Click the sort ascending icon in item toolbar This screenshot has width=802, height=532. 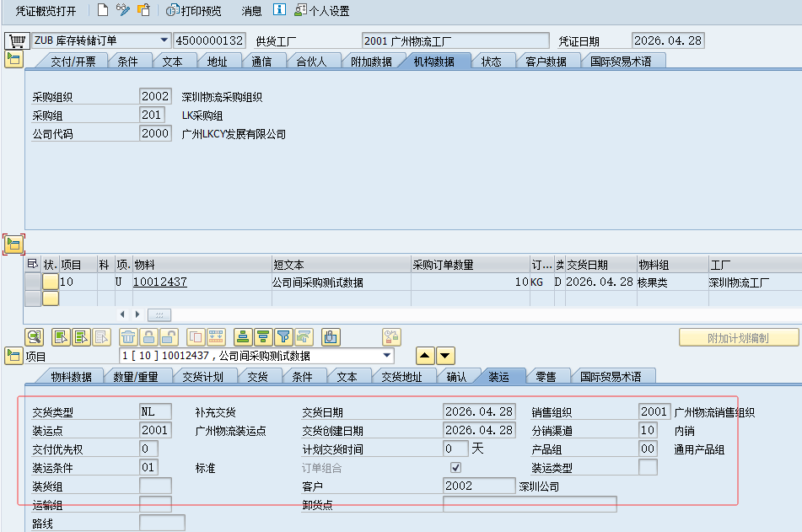243,337
